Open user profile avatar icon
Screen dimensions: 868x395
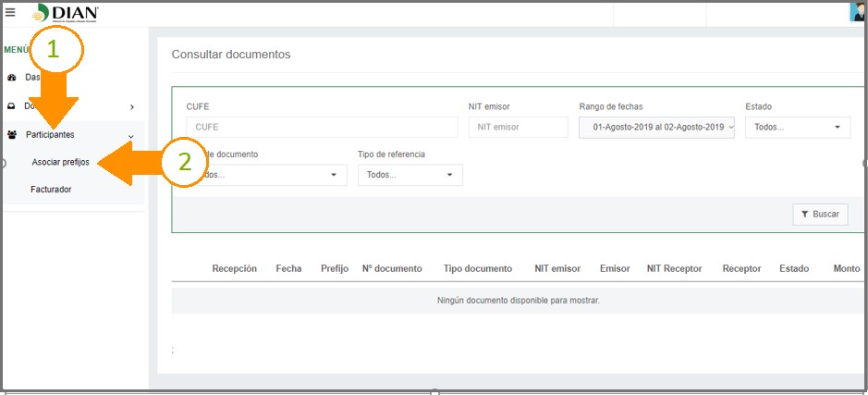pos(857,12)
